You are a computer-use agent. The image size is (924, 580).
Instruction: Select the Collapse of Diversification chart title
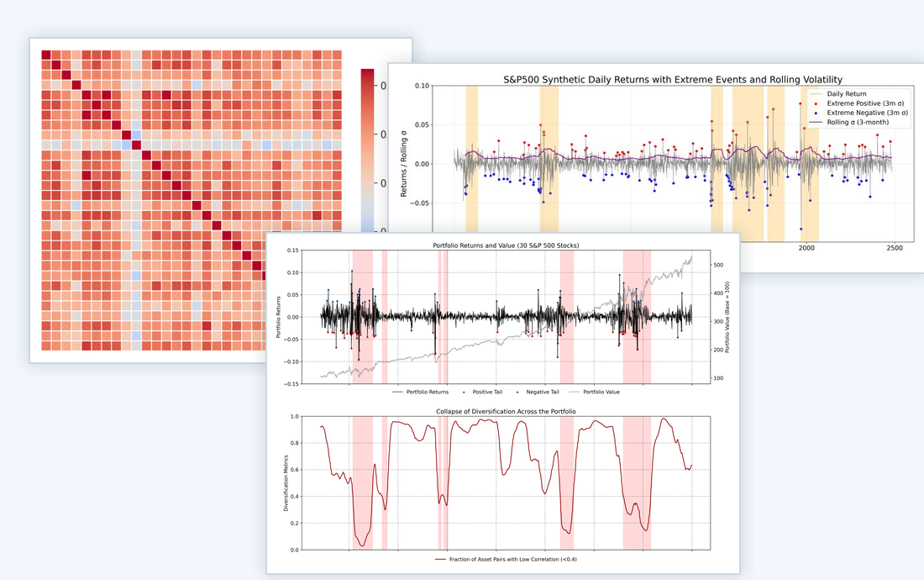pyautogui.click(x=506, y=411)
